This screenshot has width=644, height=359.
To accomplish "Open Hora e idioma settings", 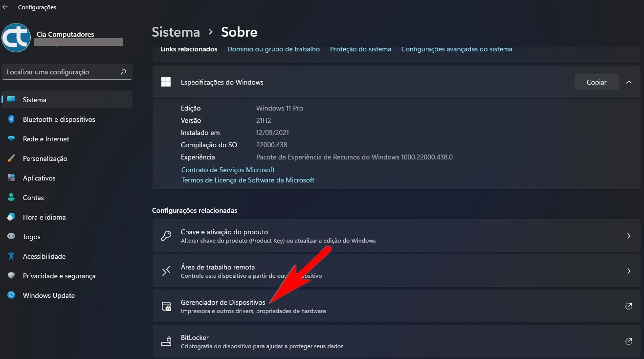I will pyautogui.click(x=67, y=217).
